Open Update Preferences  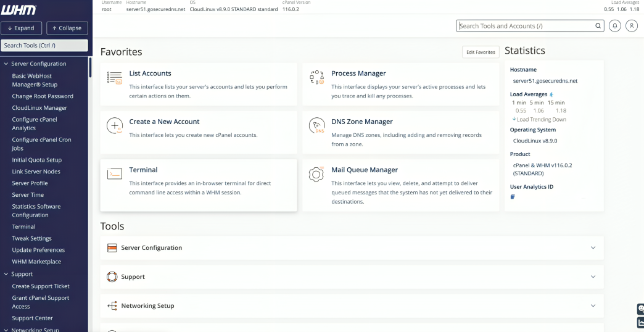point(38,250)
